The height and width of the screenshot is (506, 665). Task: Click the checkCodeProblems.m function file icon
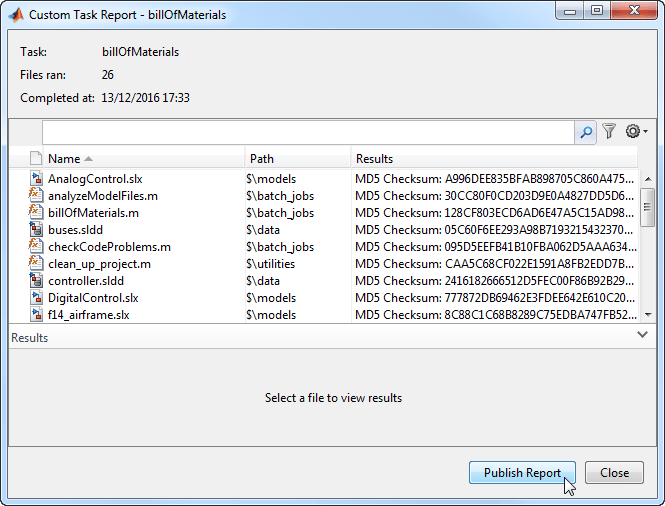click(36, 246)
